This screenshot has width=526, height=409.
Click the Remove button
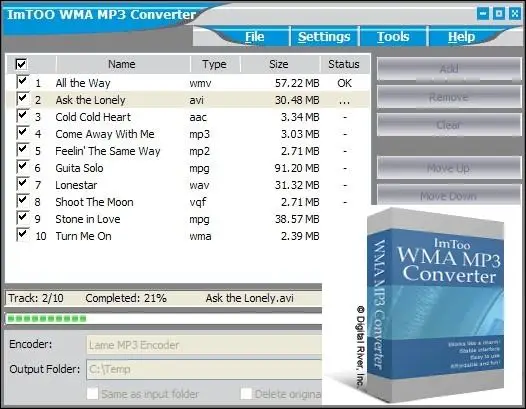coord(449,97)
